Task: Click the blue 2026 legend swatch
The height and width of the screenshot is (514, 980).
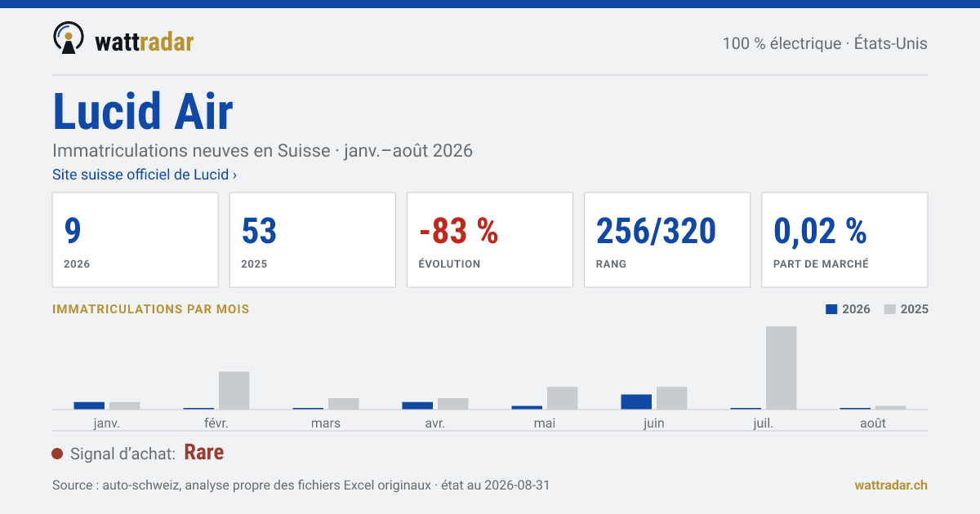Action: pyautogui.click(x=832, y=309)
